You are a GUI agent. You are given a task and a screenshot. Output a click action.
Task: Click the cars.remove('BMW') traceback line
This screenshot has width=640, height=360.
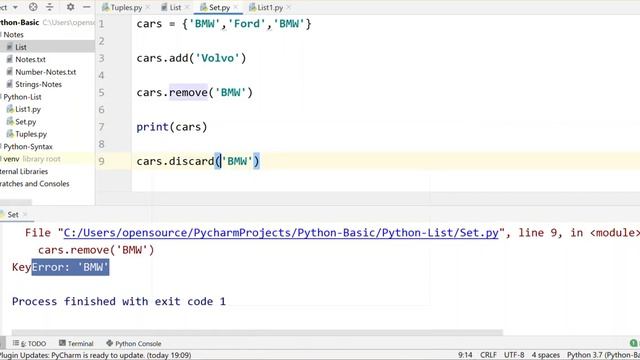point(96,250)
